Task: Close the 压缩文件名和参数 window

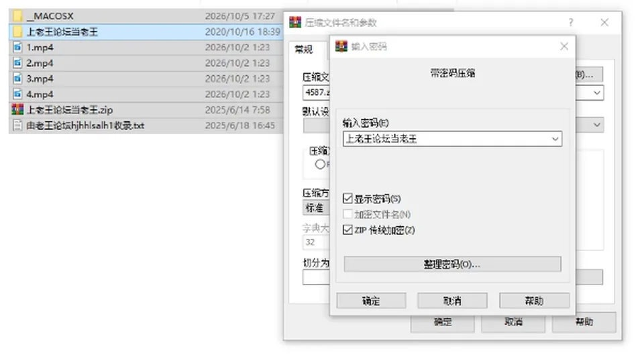Action: click(604, 22)
